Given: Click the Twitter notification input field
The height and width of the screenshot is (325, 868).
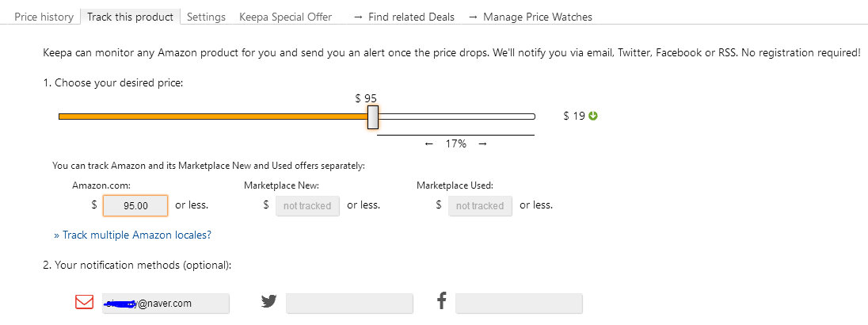Looking at the screenshot, I should point(349,304).
